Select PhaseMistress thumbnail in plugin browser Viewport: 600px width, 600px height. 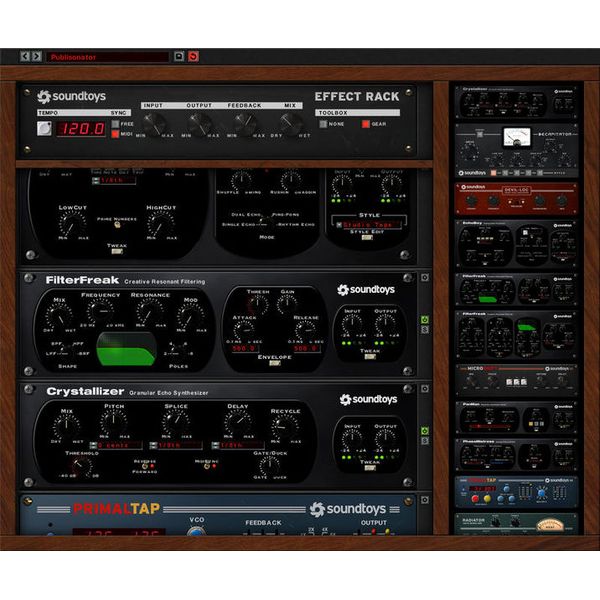[517, 455]
